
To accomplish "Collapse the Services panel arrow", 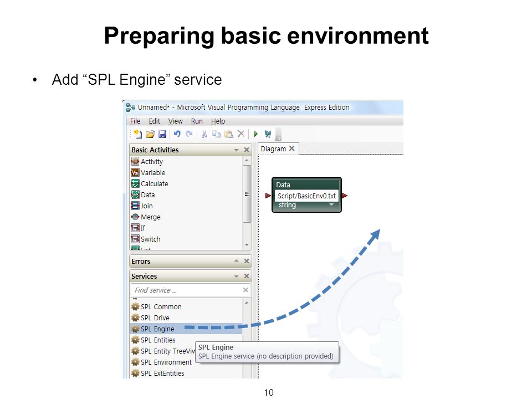I will coord(236,277).
